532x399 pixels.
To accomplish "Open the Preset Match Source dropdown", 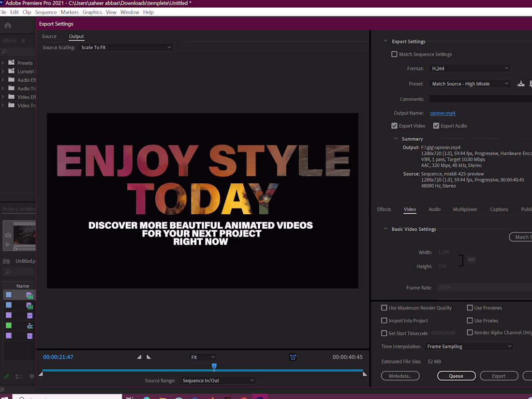I will pyautogui.click(x=470, y=84).
